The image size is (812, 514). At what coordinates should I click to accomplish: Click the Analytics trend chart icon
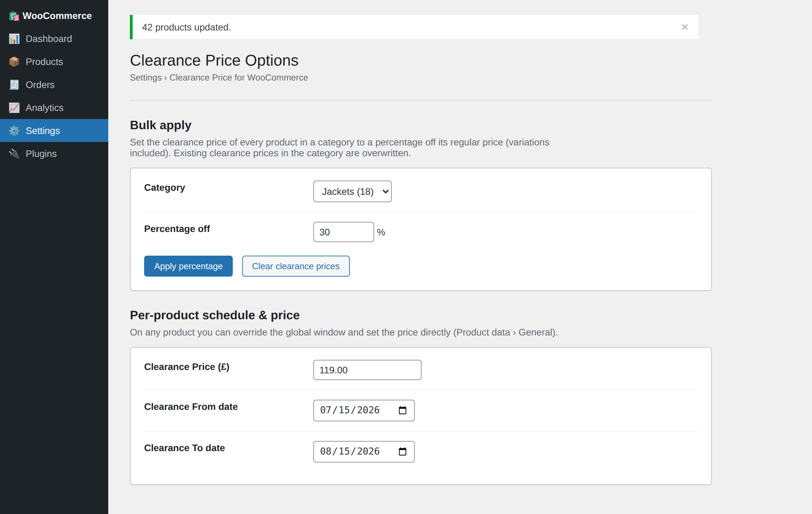[14, 108]
